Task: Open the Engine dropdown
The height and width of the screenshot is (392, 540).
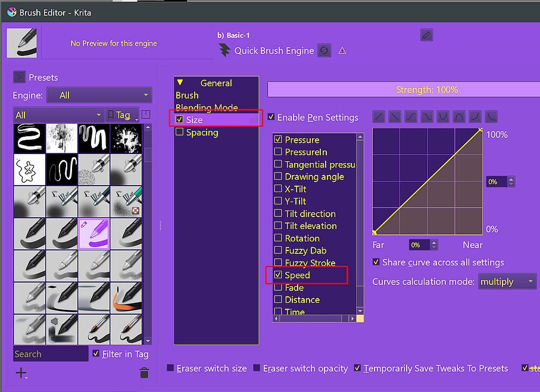Action: (x=99, y=95)
